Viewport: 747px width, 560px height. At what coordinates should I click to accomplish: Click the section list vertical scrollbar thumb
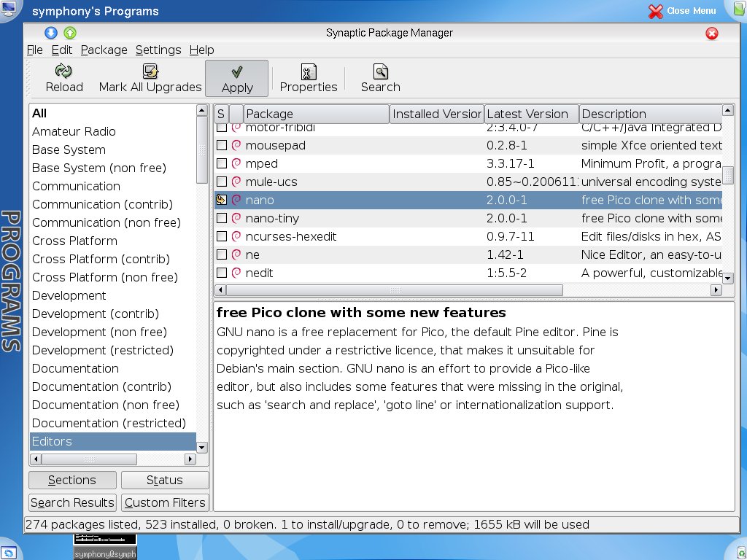tap(202, 150)
